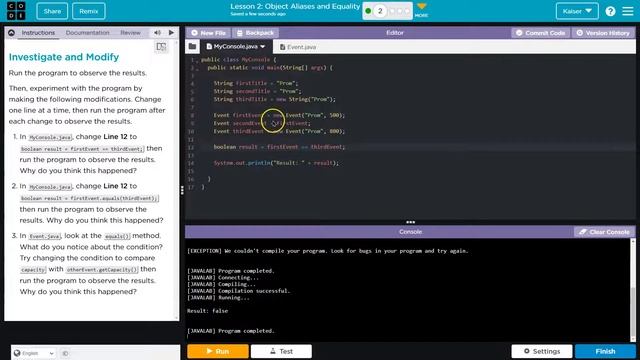Click the editor-console horizontal resize handle
Screen dimensions: 640x360
[x=410, y=222]
